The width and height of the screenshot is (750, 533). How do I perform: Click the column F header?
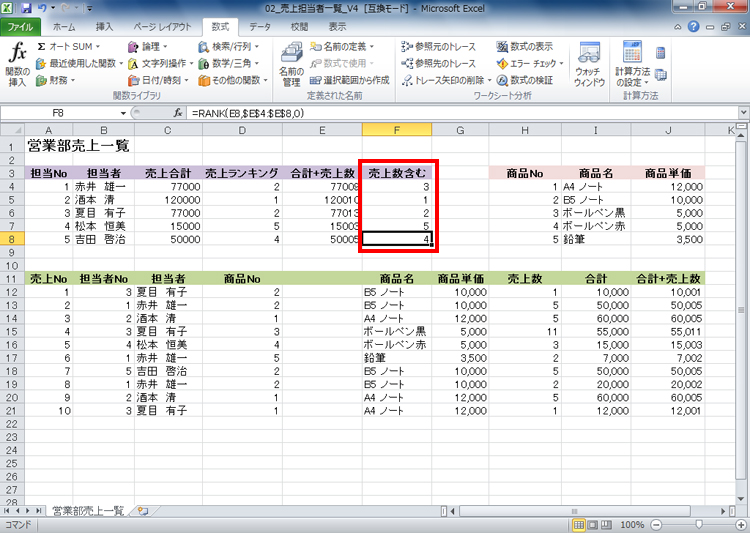click(x=397, y=130)
